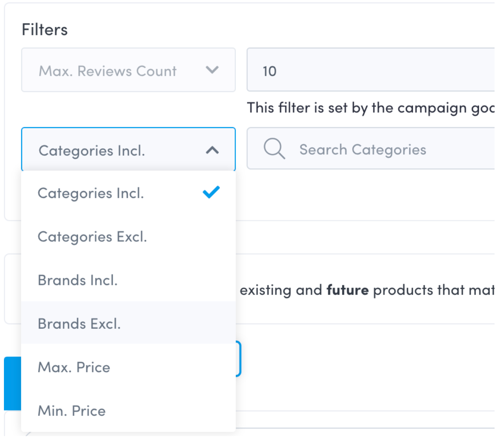This screenshot has width=504, height=440.
Task: Select Brands Incl. filter option
Action: coord(77,281)
